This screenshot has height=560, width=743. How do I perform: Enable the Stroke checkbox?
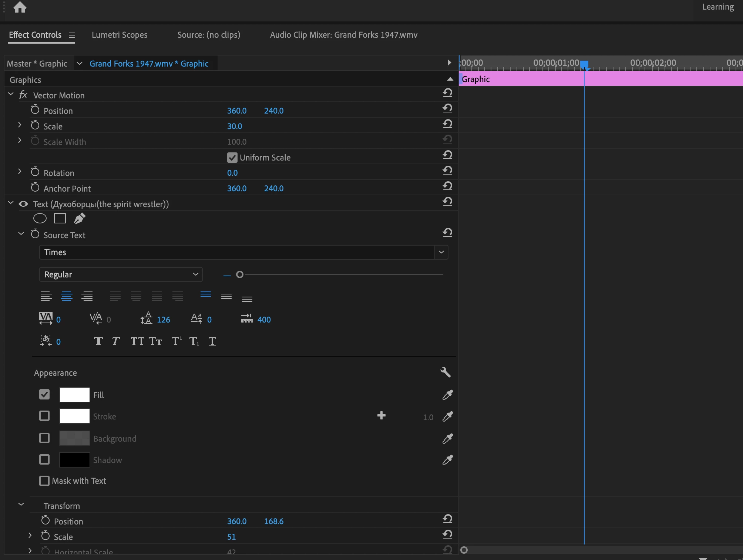44,416
